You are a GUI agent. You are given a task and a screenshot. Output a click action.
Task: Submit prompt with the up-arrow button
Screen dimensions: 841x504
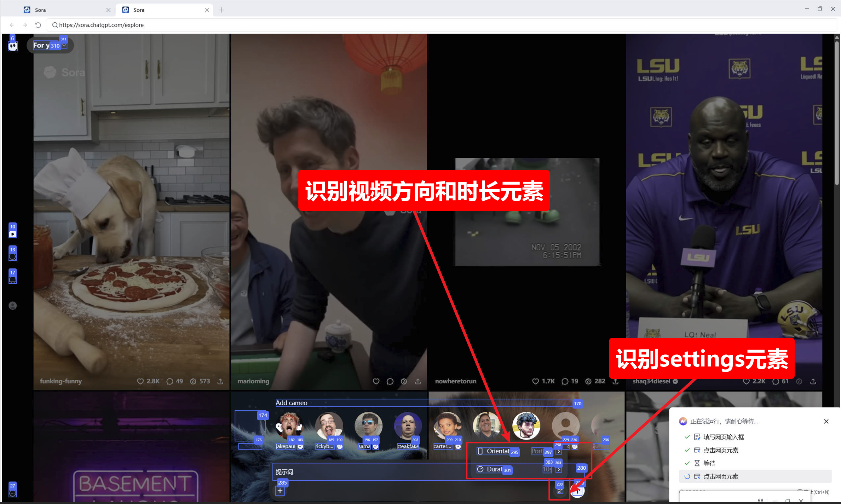[x=578, y=491]
